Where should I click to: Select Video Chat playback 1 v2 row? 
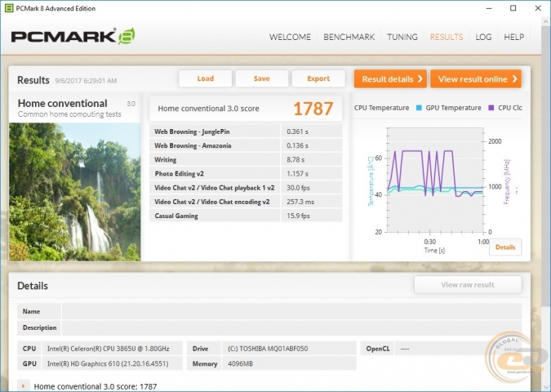click(246, 188)
